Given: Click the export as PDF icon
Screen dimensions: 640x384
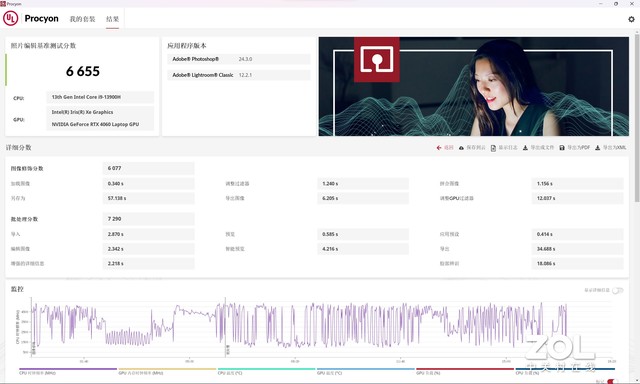Looking at the screenshot, I should [x=562, y=148].
